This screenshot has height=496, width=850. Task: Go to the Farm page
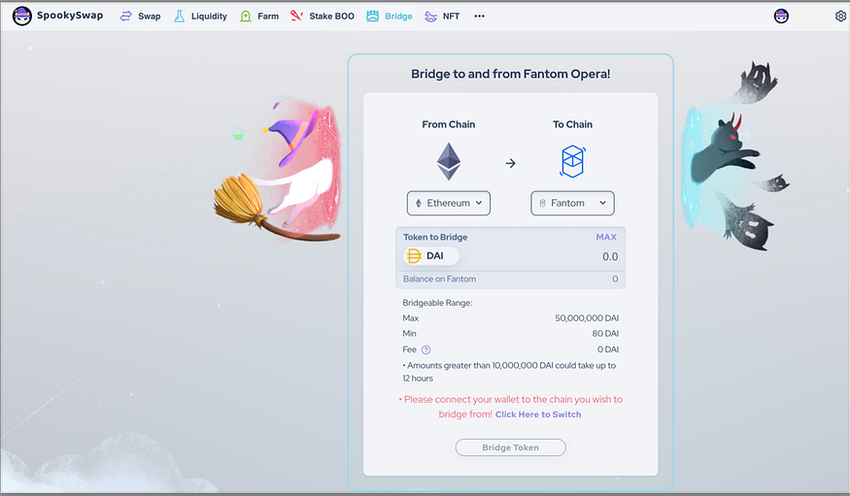click(x=268, y=16)
